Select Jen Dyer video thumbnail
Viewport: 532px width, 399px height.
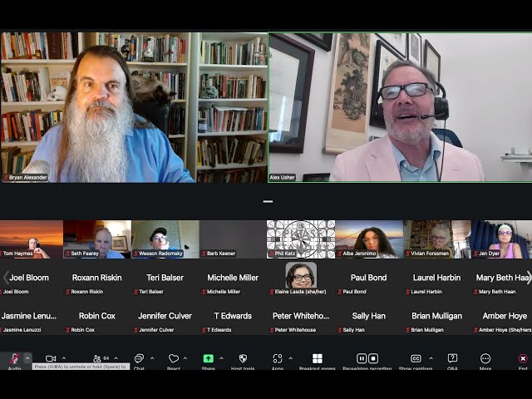point(502,239)
